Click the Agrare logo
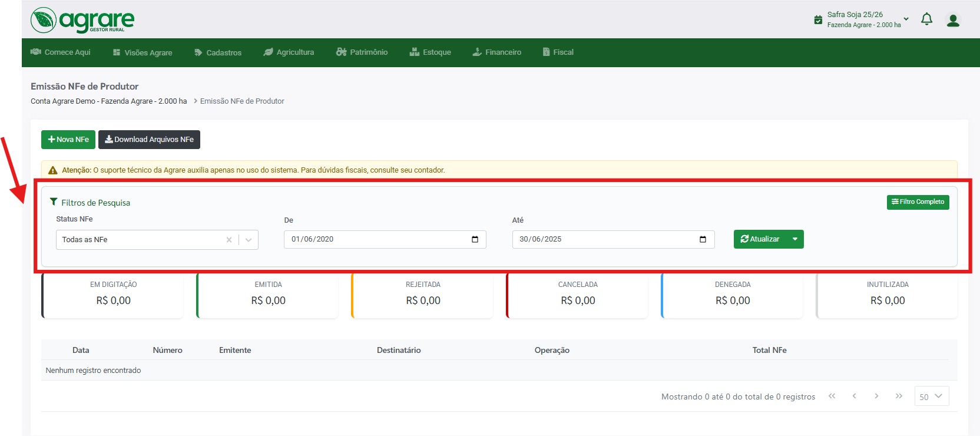 [82, 21]
